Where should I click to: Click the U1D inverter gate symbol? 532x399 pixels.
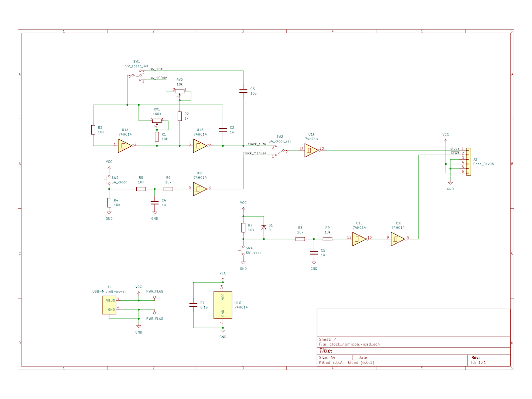(398, 239)
